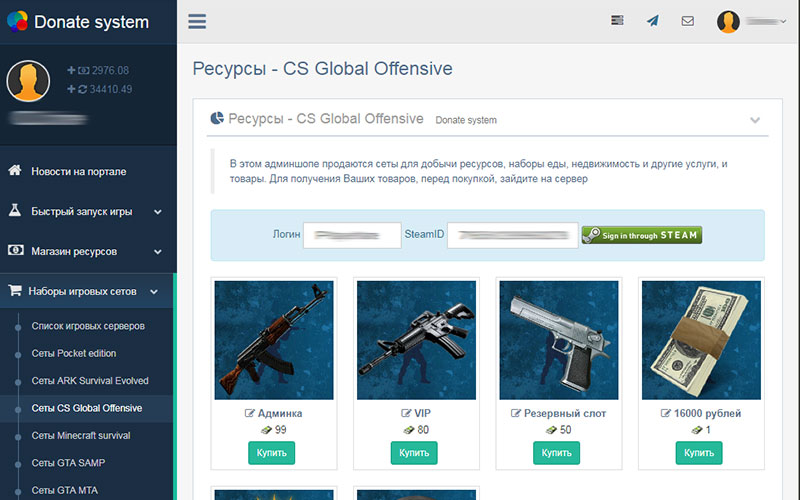Click the user avatar in sidebar
Viewport: 800px width, 500px height.
coord(28,81)
